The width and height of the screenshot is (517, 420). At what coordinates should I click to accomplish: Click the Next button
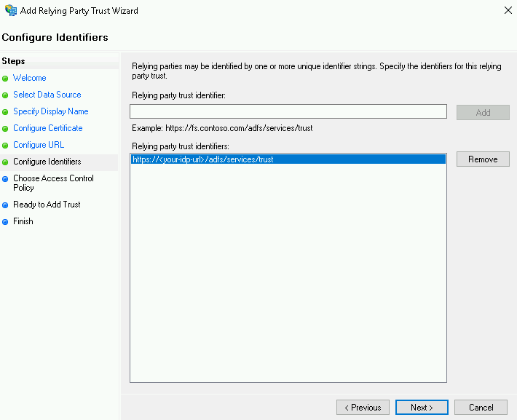click(x=422, y=408)
